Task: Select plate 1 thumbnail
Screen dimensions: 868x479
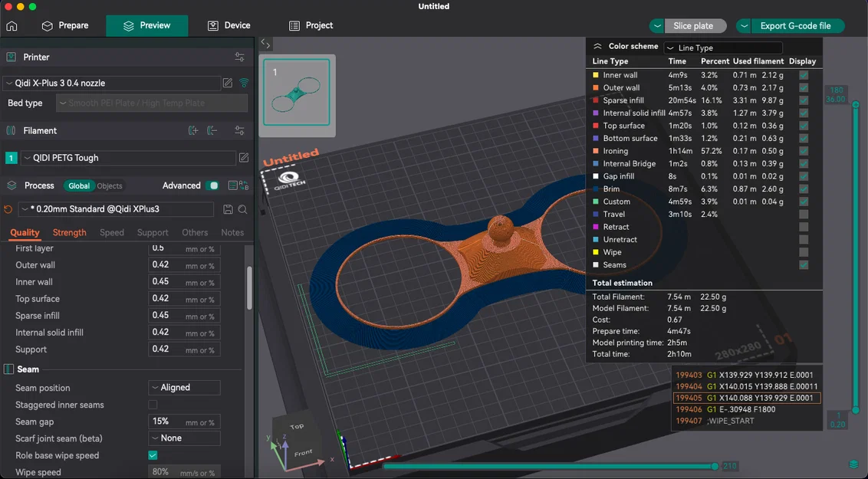Action: coord(297,93)
